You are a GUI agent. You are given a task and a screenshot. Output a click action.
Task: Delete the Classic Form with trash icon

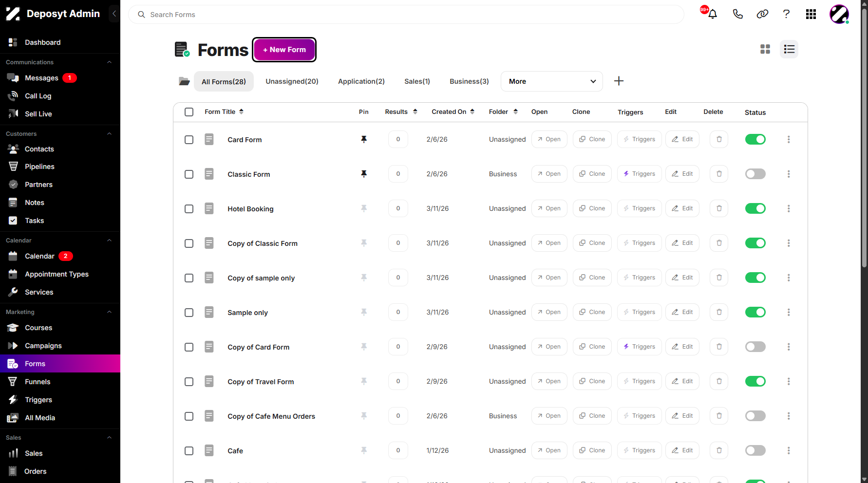point(719,174)
